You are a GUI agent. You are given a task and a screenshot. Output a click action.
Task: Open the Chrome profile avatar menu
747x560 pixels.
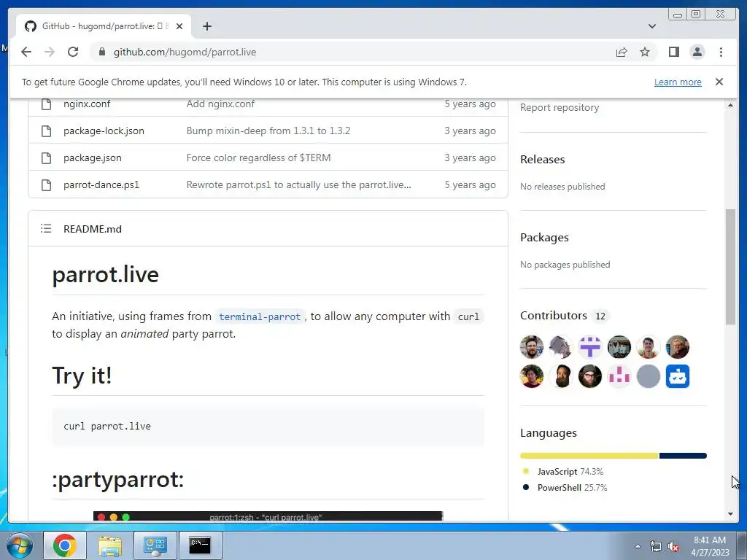pyautogui.click(x=697, y=52)
